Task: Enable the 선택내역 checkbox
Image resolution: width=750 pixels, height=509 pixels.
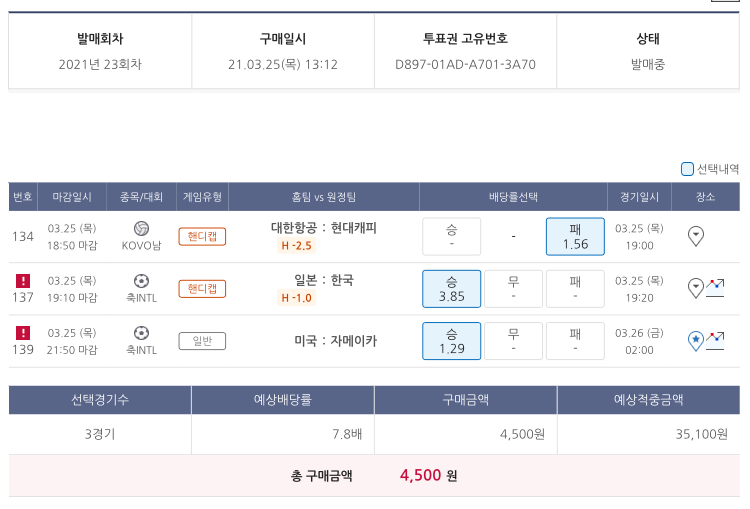Action: coord(687,169)
